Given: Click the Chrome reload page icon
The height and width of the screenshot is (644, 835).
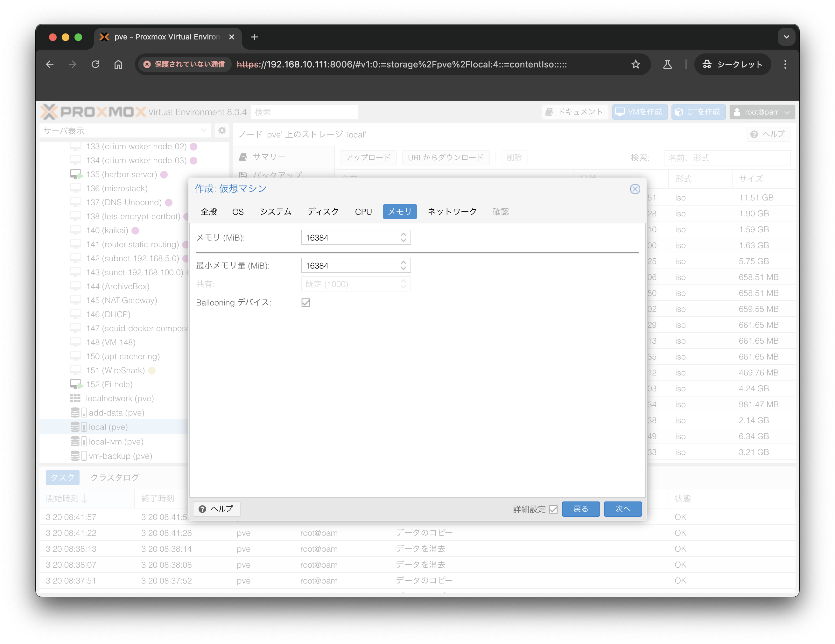Looking at the screenshot, I should click(x=95, y=64).
